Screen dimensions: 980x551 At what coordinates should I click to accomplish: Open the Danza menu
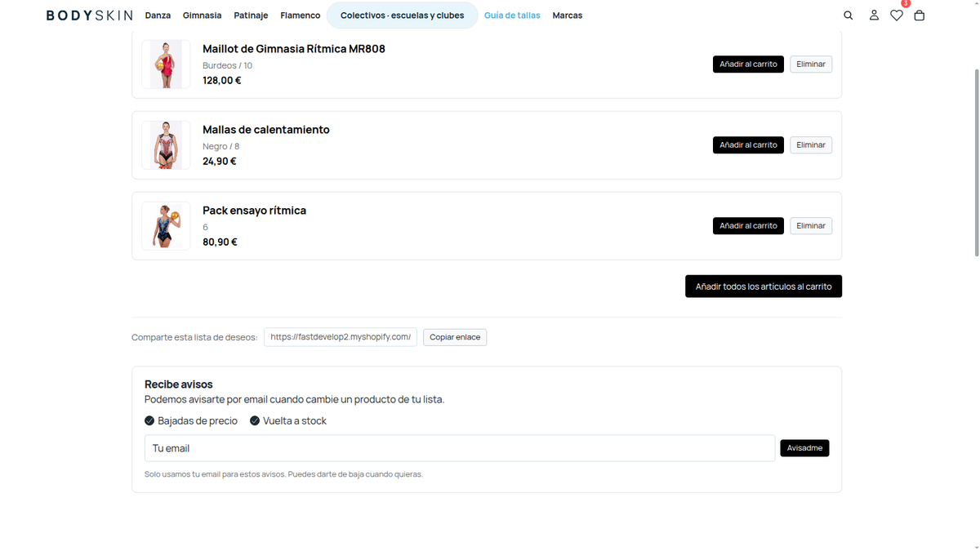[x=158, y=16]
